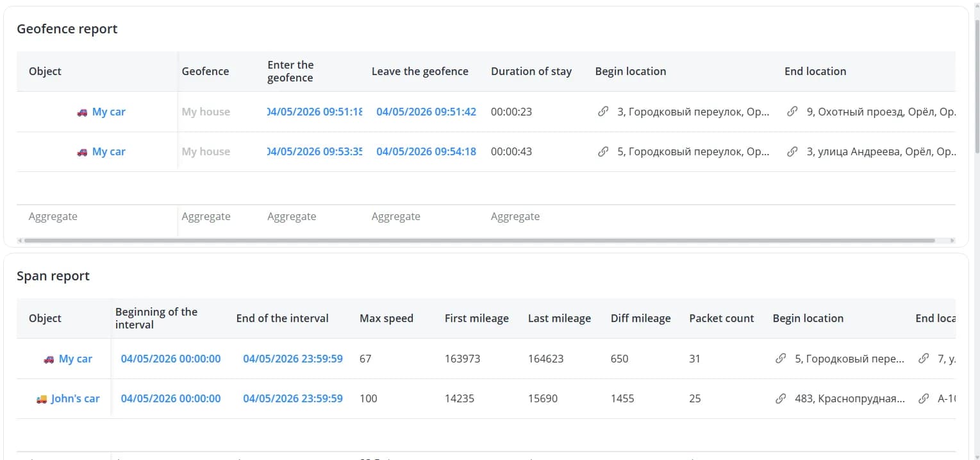Viewport: 980px width, 460px height.
Task: Sort by Leave the geofence column
Action: [x=420, y=71]
